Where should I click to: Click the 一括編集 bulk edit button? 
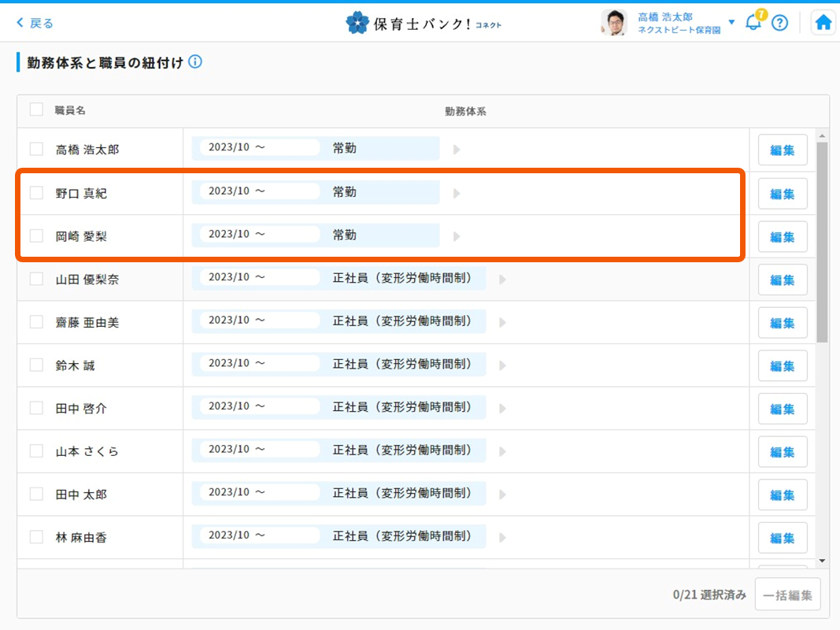[x=787, y=595]
